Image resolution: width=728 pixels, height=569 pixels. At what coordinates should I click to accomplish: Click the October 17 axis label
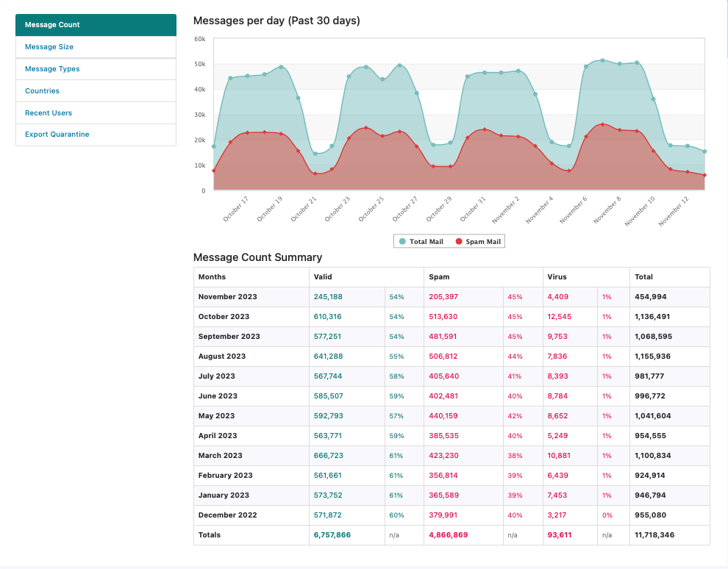(236, 209)
